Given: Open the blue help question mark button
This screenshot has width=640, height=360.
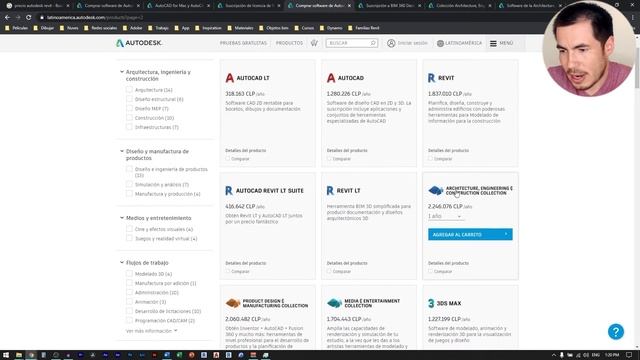Looking at the screenshot, I should (616, 331).
